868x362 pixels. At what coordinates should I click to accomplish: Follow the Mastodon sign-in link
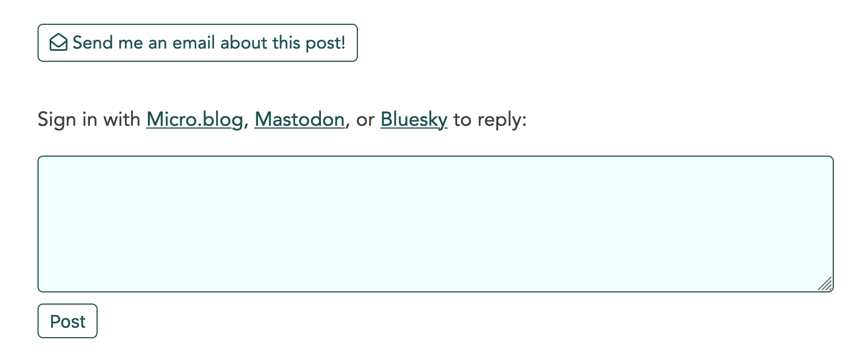(x=299, y=119)
